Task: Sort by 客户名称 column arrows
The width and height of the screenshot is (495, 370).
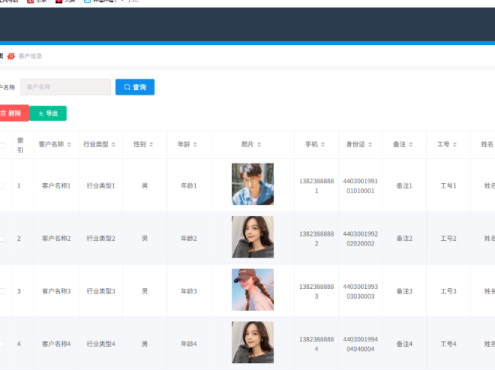Action: [x=69, y=144]
